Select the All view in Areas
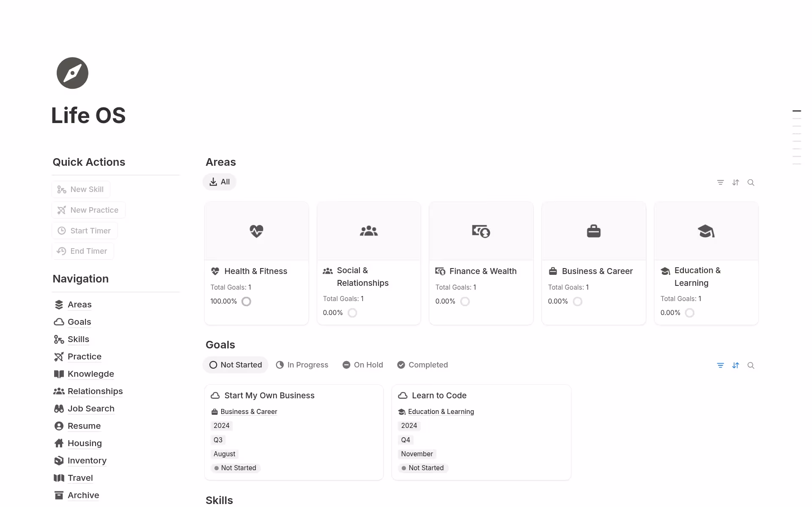Viewport: 812px width, 507px height. coord(219,182)
